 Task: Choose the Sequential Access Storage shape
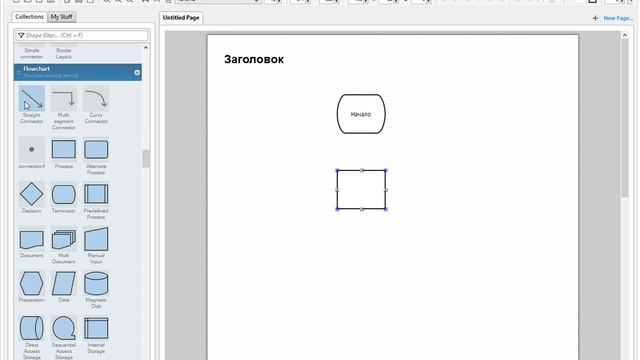coord(64,328)
